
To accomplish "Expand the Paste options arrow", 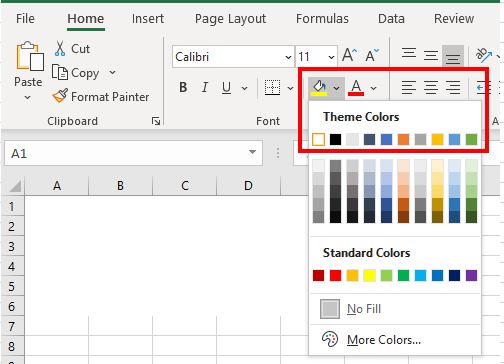I will pyautogui.click(x=28, y=97).
